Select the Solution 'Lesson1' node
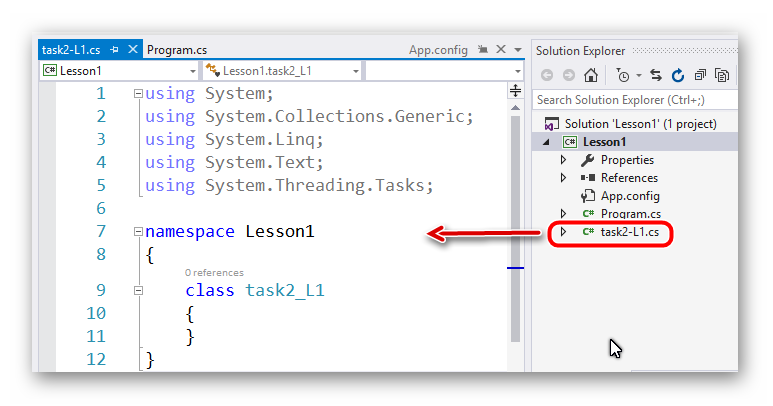773x406 pixels. 640,124
